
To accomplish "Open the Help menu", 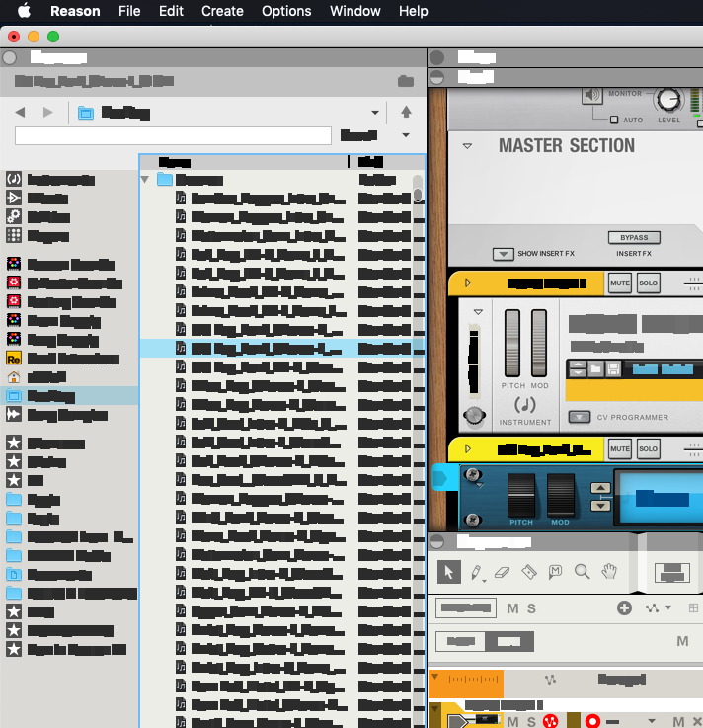I will (413, 11).
